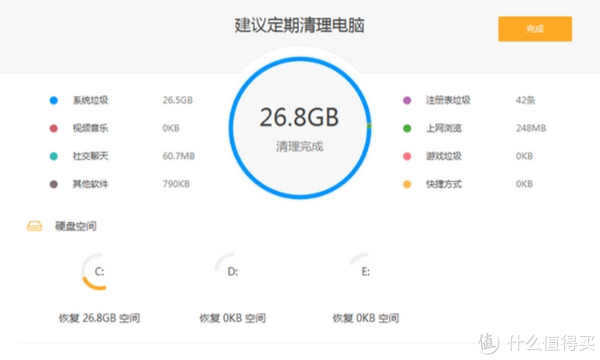Screen dimensions: 600x360
Task: Click the 其他软件 category label
Action: coord(90,184)
